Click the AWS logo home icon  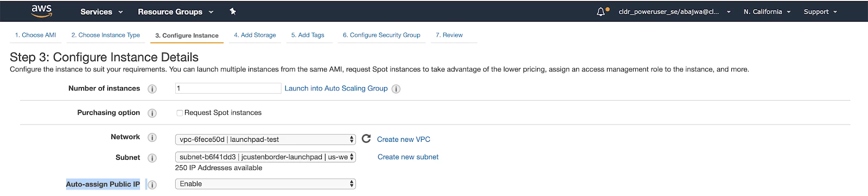(x=41, y=11)
